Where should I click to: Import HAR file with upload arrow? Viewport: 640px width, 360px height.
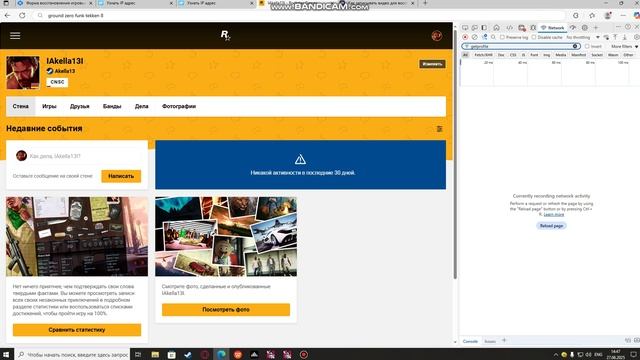tap(615, 37)
